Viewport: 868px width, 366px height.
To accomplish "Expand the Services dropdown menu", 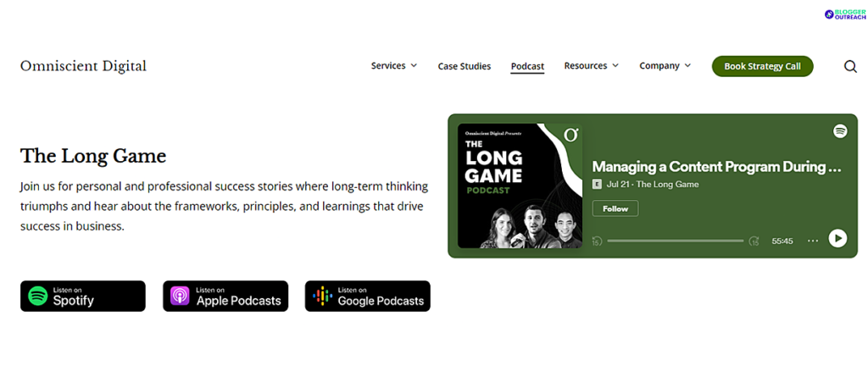I will pyautogui.click(x=394, y=66).
